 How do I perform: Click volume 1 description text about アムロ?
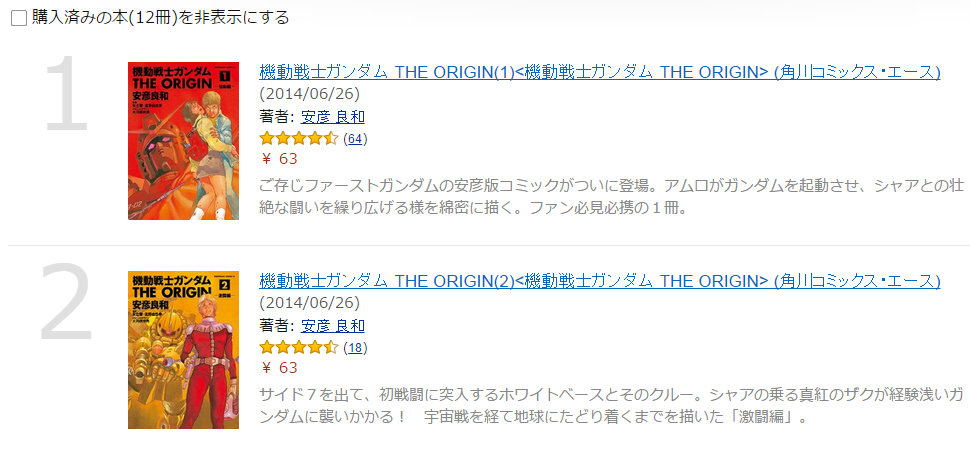tap(612, 195)
